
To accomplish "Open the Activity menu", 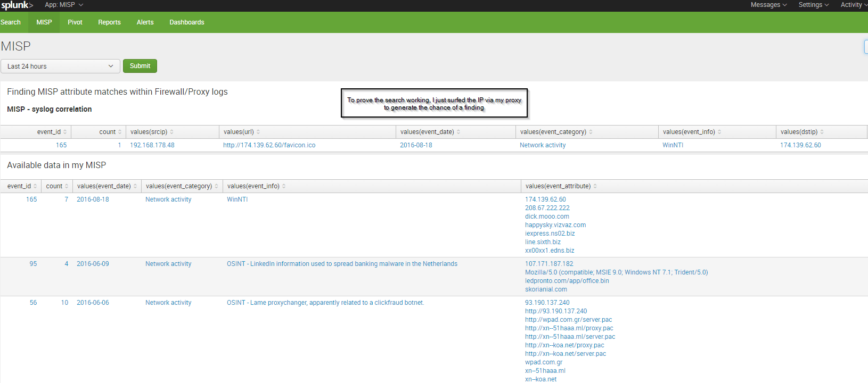I will (854, 5).
